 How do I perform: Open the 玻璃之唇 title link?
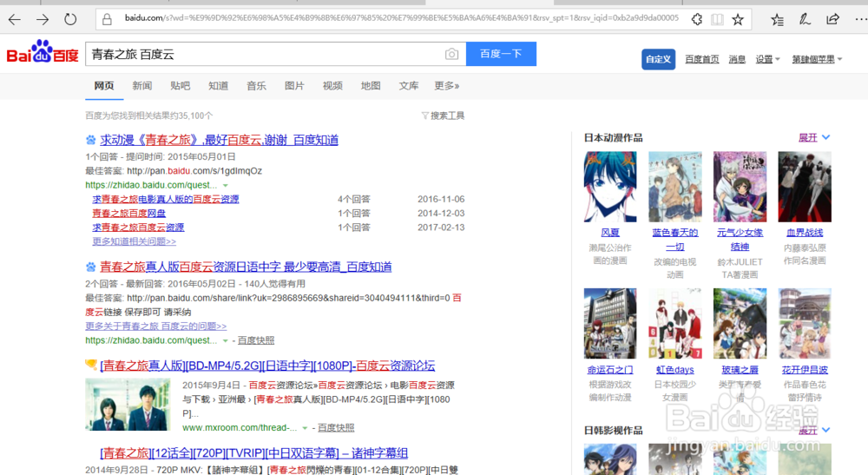[740, 370]
